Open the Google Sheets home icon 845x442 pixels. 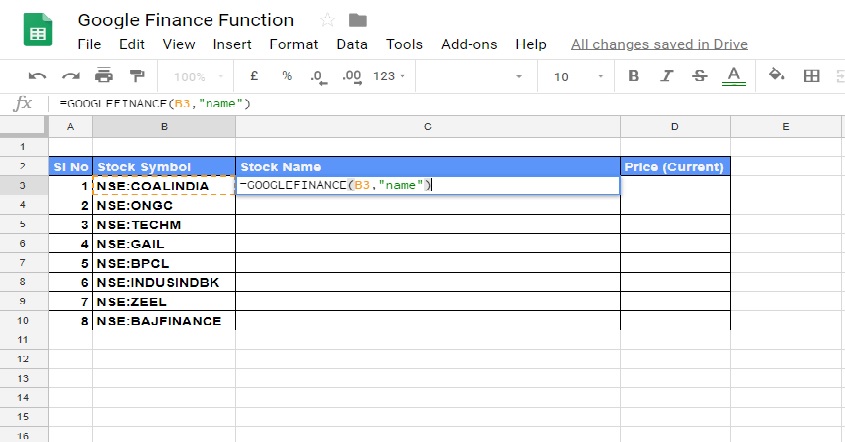click(x=39, y=30)
